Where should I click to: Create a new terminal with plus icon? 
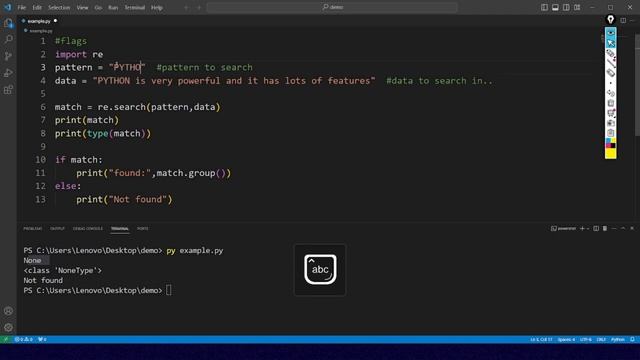tap(582, 229)
